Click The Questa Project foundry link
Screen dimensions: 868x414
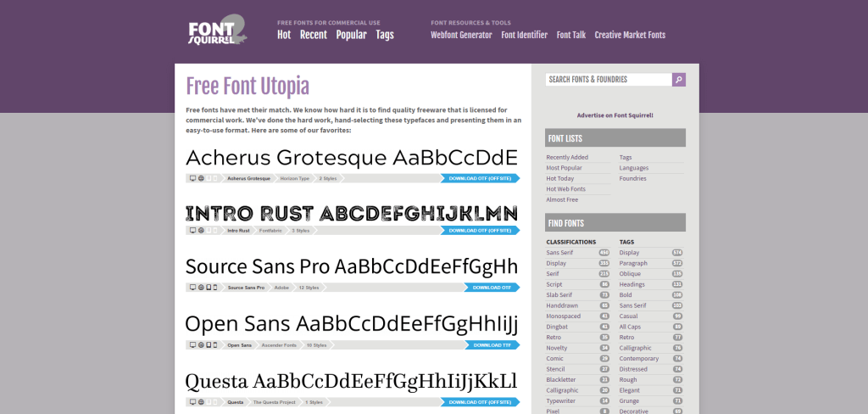275,402
